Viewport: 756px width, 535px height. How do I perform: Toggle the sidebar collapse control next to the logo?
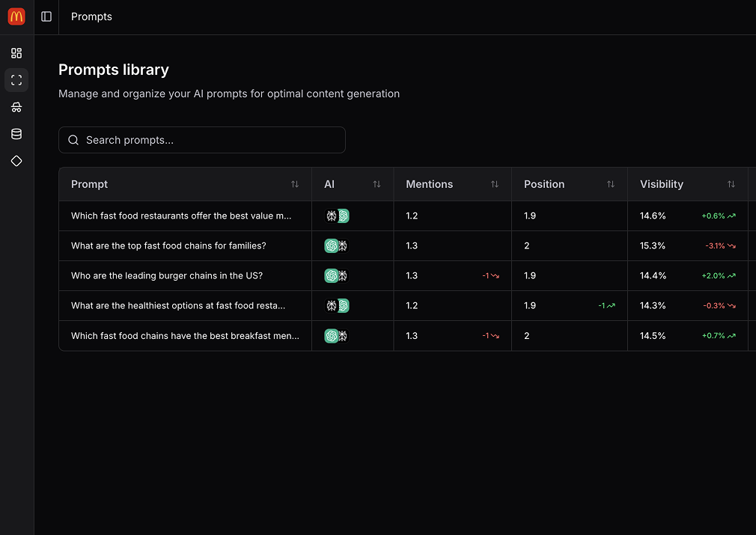[x=46, y=16]
